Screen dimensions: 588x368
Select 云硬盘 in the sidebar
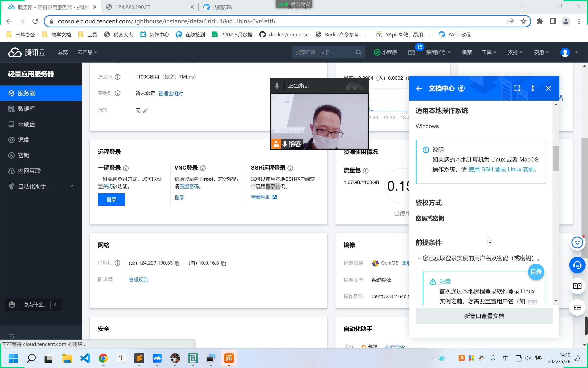click(41, 124)
